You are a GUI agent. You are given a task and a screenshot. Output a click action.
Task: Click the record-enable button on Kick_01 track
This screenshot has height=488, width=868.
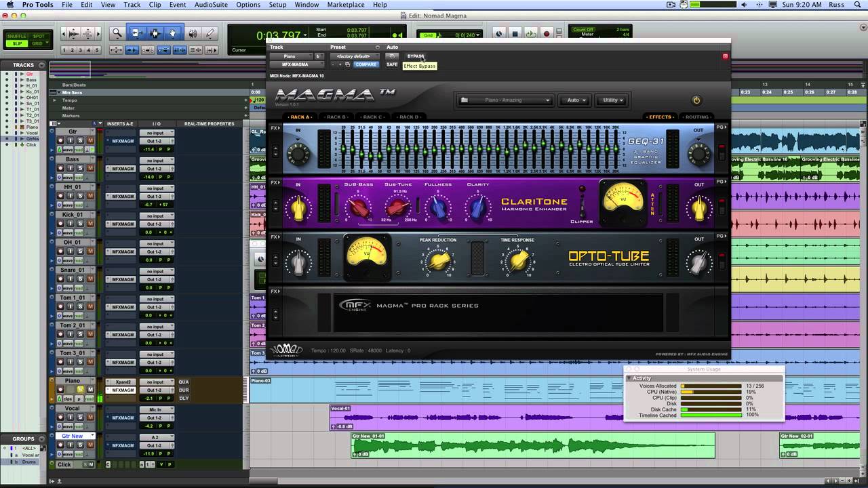click(x=61, y=224)
